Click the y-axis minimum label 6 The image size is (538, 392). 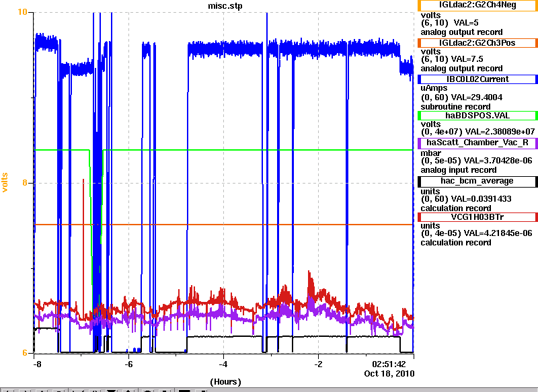point(25,353)
